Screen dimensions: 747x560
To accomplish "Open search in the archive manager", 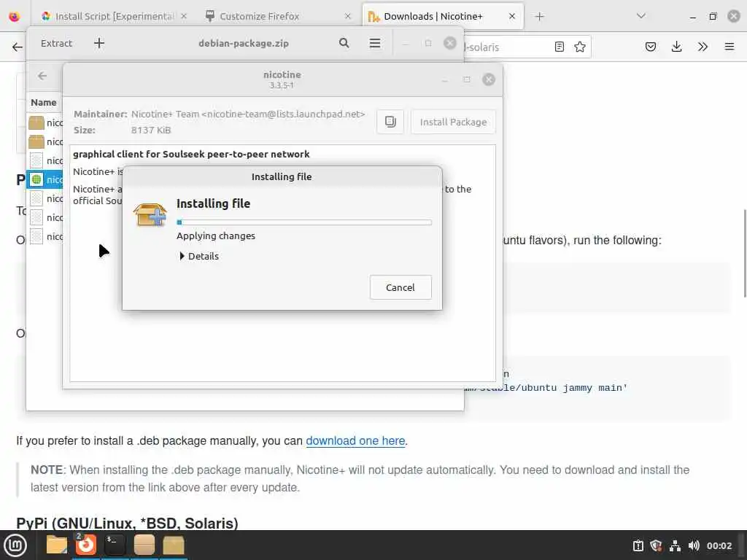I will click(344, 43).
